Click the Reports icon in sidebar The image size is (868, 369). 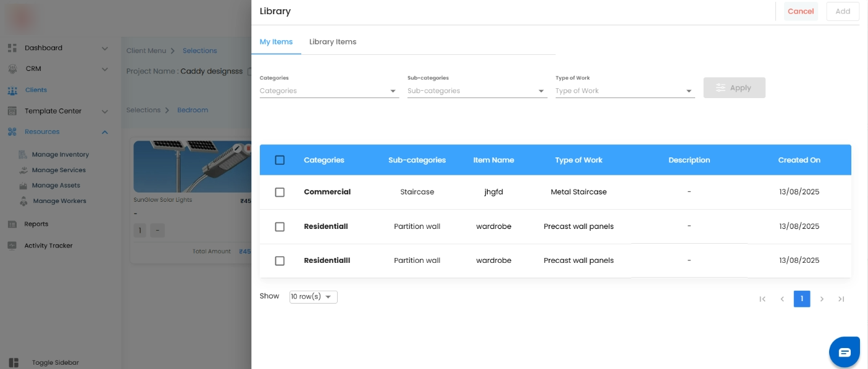(12, 224)
